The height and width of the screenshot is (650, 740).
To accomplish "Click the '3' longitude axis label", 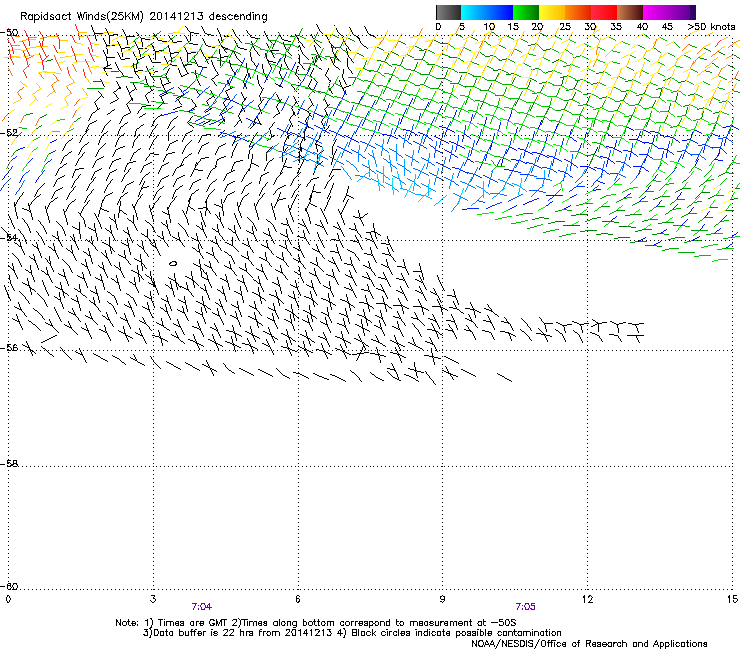I will [153, 599].
